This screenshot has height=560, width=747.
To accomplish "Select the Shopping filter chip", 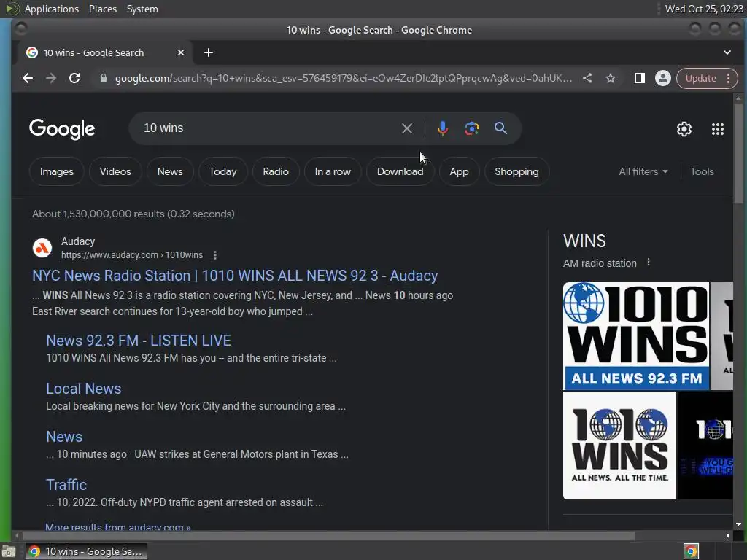I will coord(516,171).
